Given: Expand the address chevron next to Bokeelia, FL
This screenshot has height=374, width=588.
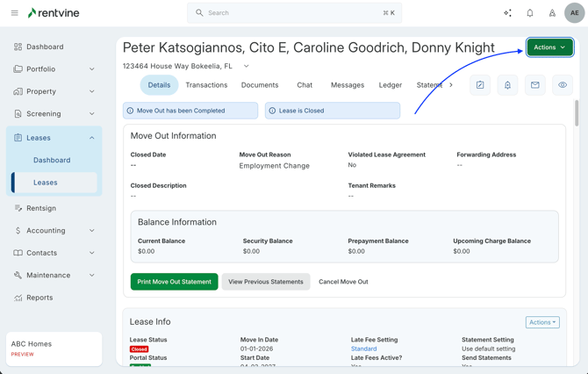Looking at the screenshot, I should (247, 66).
